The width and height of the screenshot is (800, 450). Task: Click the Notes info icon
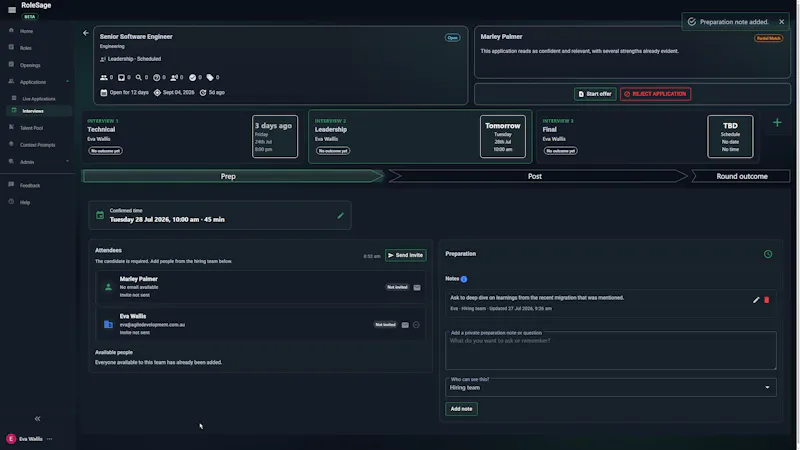point(464,279)
